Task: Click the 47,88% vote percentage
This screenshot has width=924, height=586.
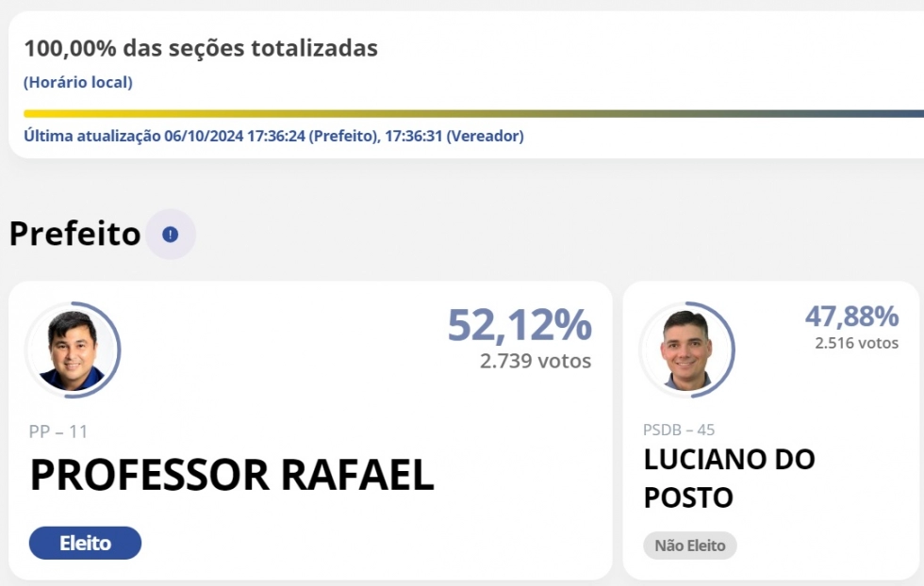Action: click(x=851, y=317)
